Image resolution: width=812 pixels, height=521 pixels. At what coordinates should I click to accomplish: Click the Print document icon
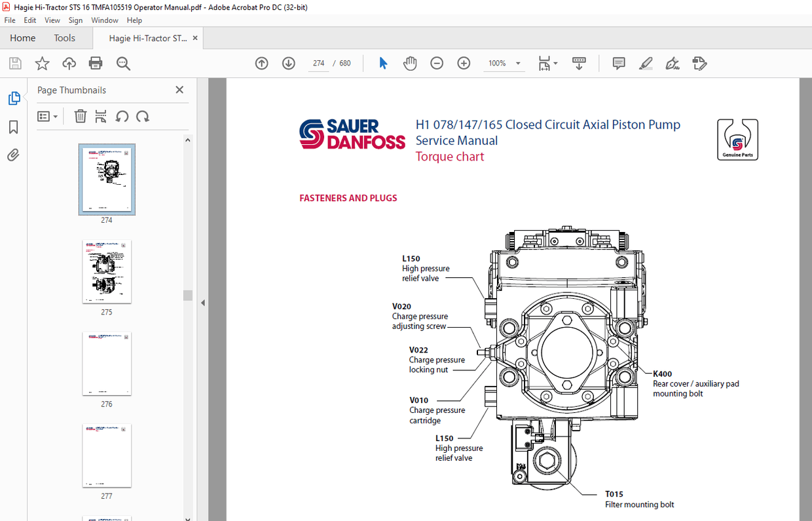tap(96, 63)
